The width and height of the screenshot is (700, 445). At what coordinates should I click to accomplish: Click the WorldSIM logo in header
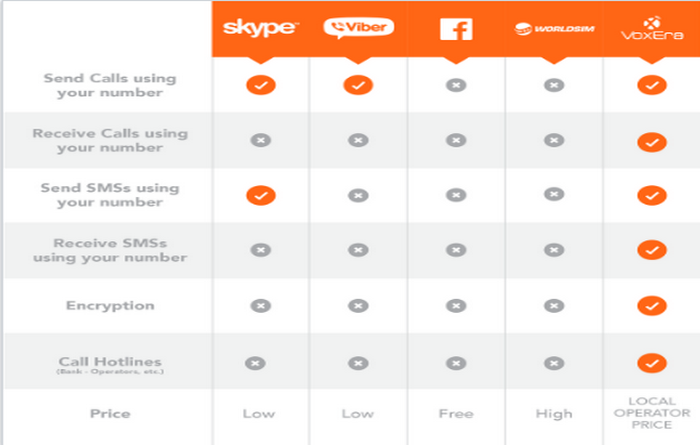tap(554, 29)
